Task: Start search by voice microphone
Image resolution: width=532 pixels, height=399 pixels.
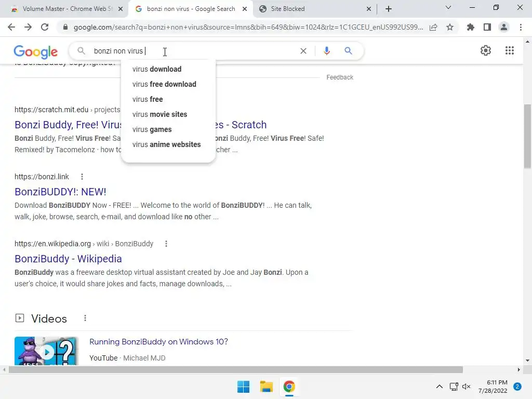Action: click(x=327, y=51)
